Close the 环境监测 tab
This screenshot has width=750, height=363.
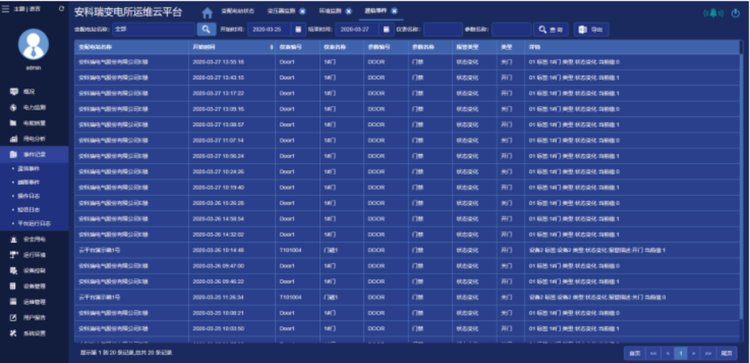[x=348, y=11]
